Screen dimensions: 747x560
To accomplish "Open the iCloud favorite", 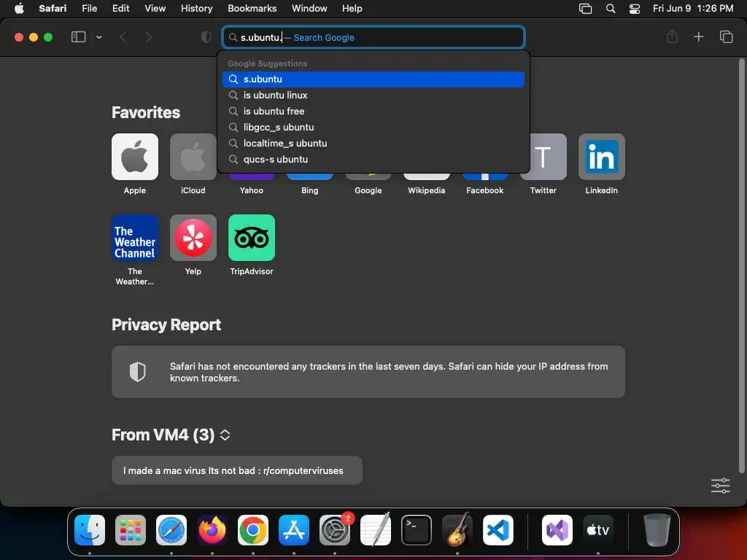I will 193,157.
